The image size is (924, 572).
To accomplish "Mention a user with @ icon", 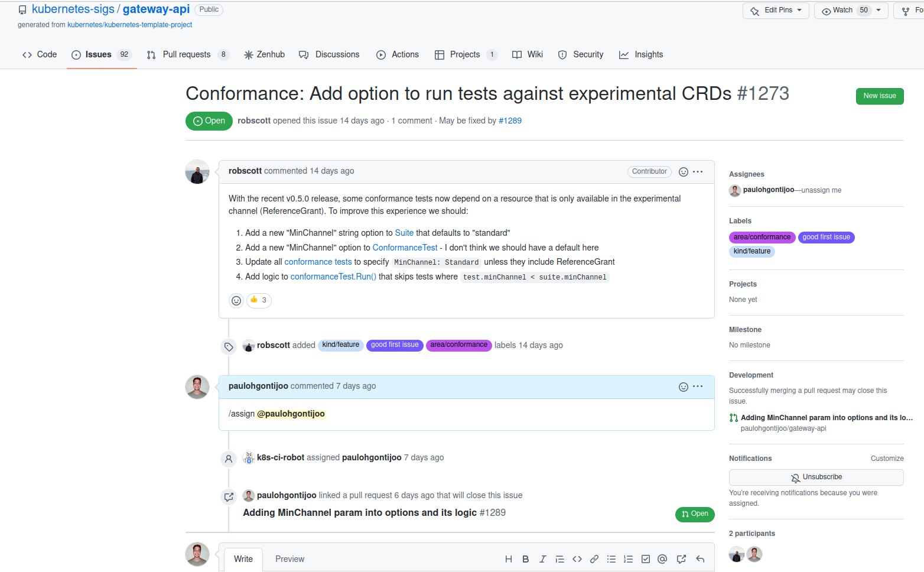I will tap(662, 559).
